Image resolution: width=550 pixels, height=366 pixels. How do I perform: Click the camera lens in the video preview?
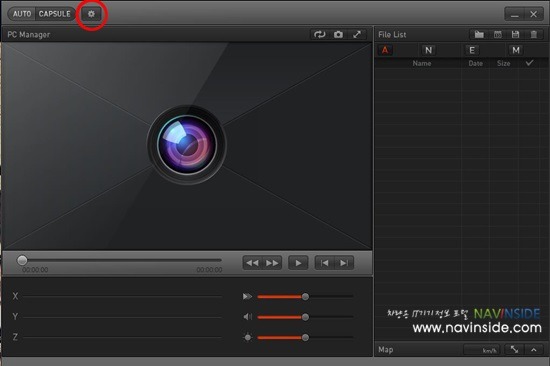coord(187,145)
